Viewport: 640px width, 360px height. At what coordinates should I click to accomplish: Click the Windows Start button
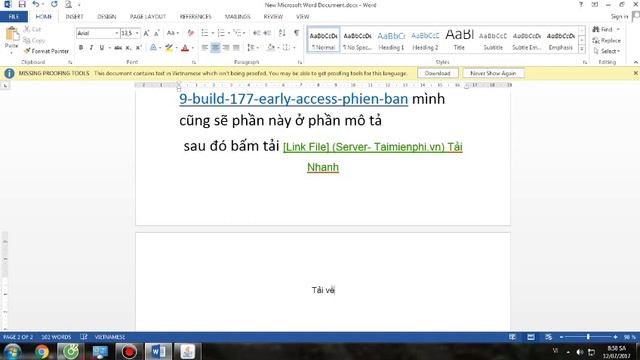point(13,351)
